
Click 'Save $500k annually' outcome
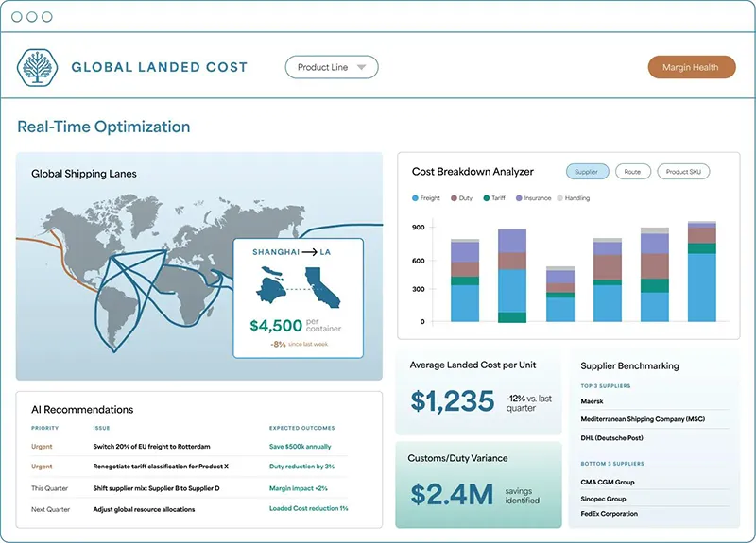coord(300,447)
